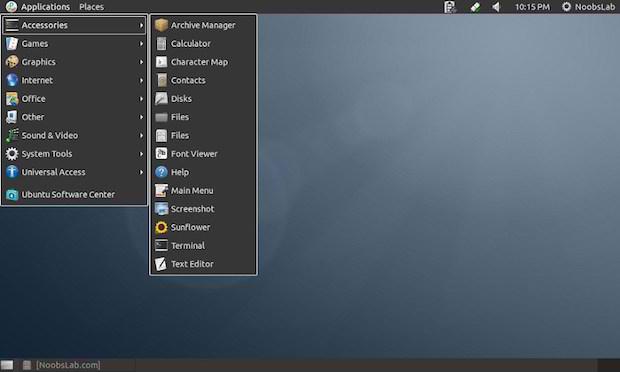Image resolution: width=620 pixels, height=372 pixels.
Task: Click the Character Map icon
Action: pyautogui.click(x=161, y=62)
